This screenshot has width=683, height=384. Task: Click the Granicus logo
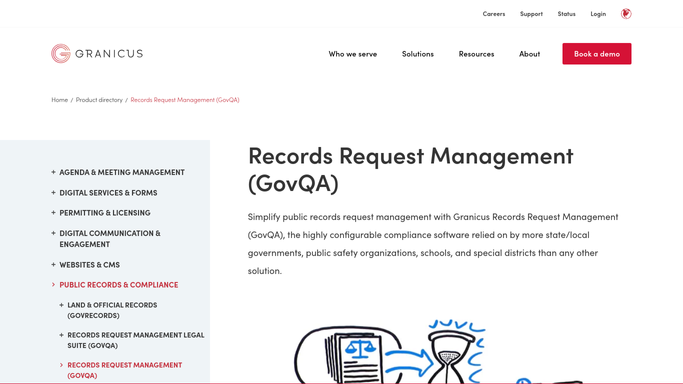point(97,54)
